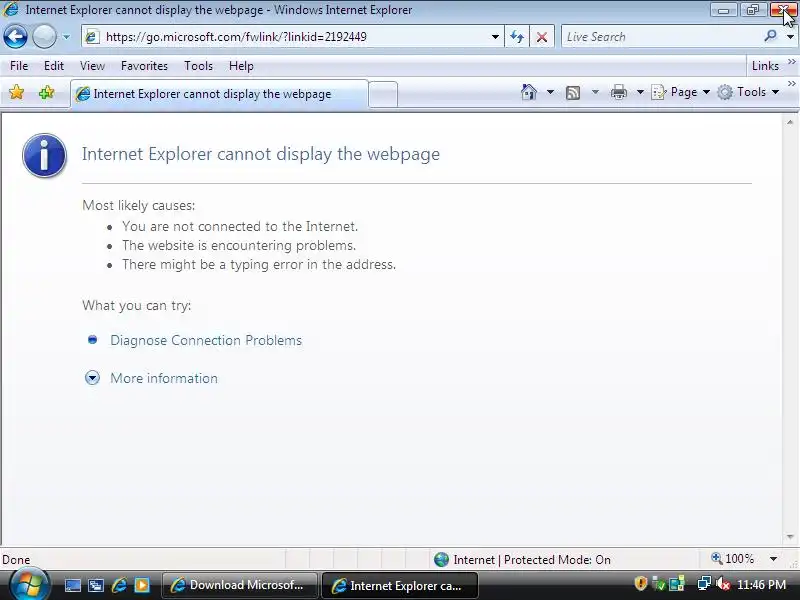Image resolution: width=800 pixels, height=600 pixels.
Task: Switch to 'Download Microsof...' taskbar window
Action: (240, 585)
